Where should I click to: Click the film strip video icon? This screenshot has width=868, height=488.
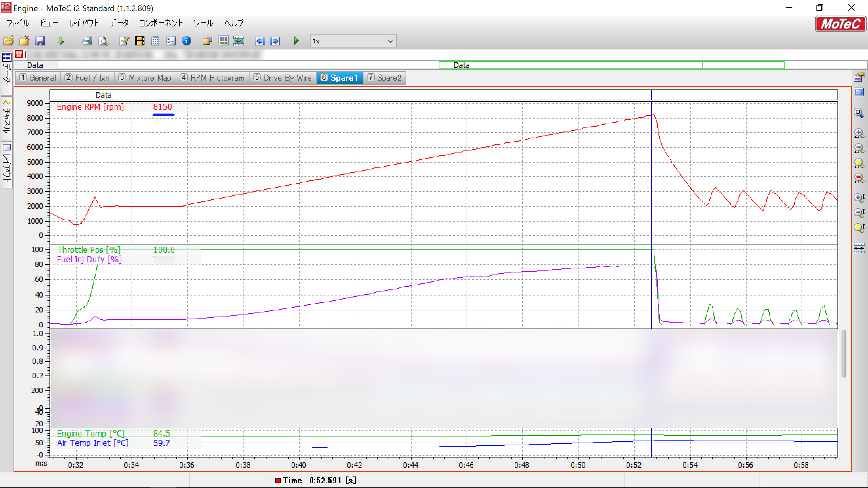point(139,41)
